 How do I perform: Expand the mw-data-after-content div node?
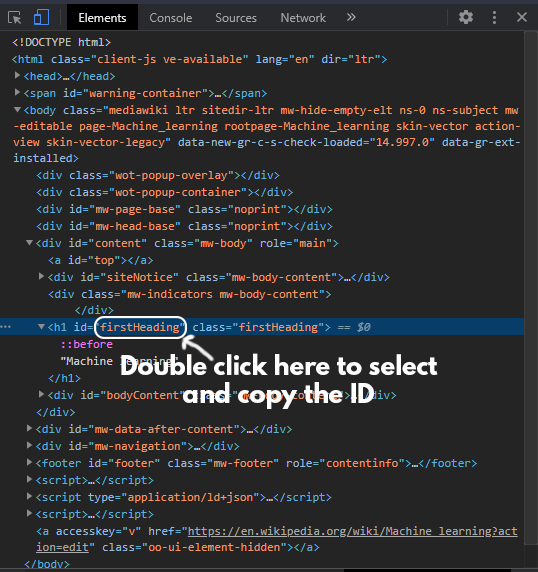[30, 428]
